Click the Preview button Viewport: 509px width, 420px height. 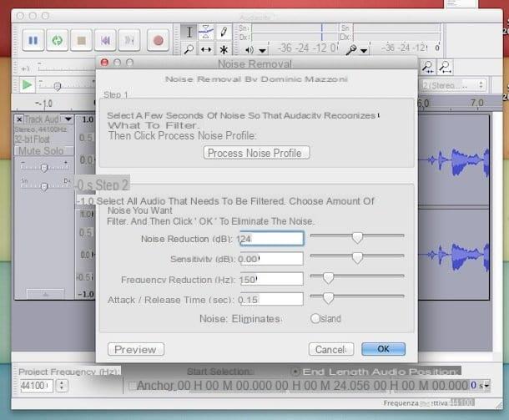[x=136, y=349]
